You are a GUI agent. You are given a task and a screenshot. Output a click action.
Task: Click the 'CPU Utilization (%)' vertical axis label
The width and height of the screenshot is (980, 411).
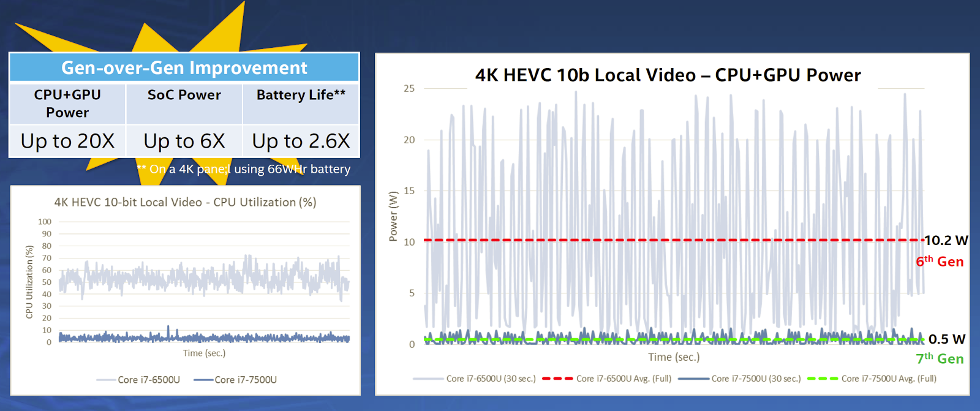[x=29, y=282]
